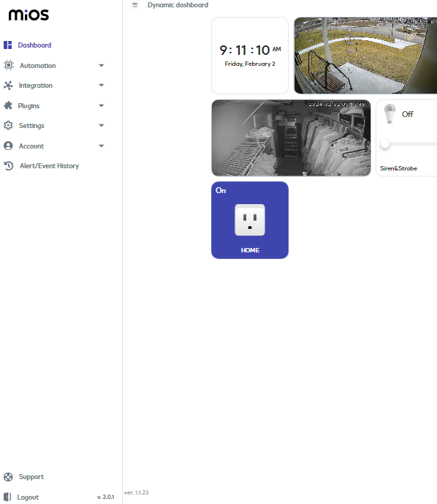Click the HOME label on outlet tile
This screenshot has width=437, height=504.
(x=250, y=250)
